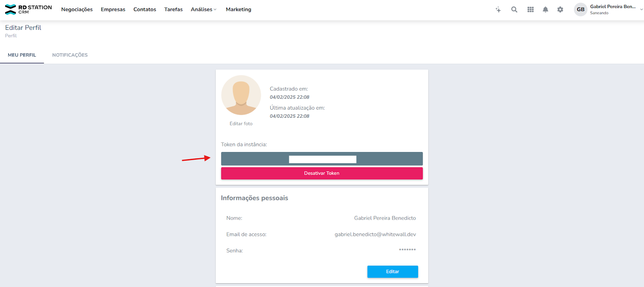This screenshot has width=644, height=287.
Task: Open the apps grid icon
Action: (x=530, y=10)
